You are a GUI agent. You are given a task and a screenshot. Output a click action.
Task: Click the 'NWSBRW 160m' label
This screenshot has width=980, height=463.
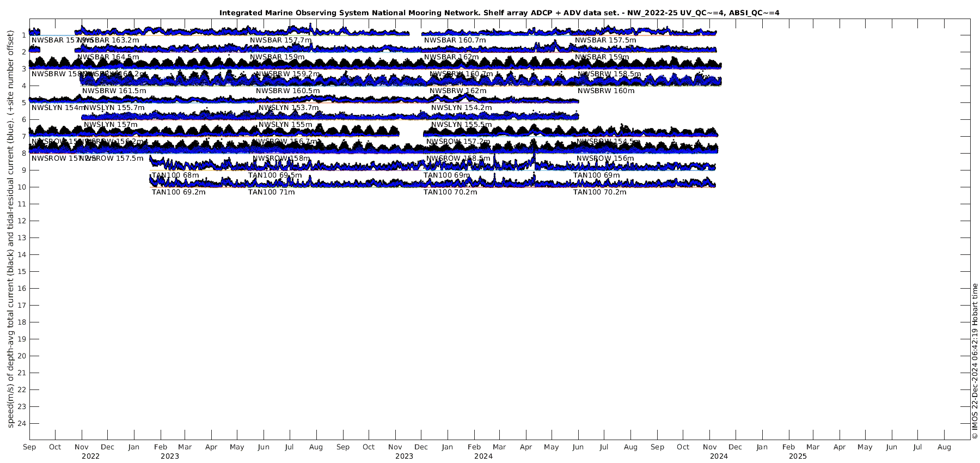click(x=606, y=91)
